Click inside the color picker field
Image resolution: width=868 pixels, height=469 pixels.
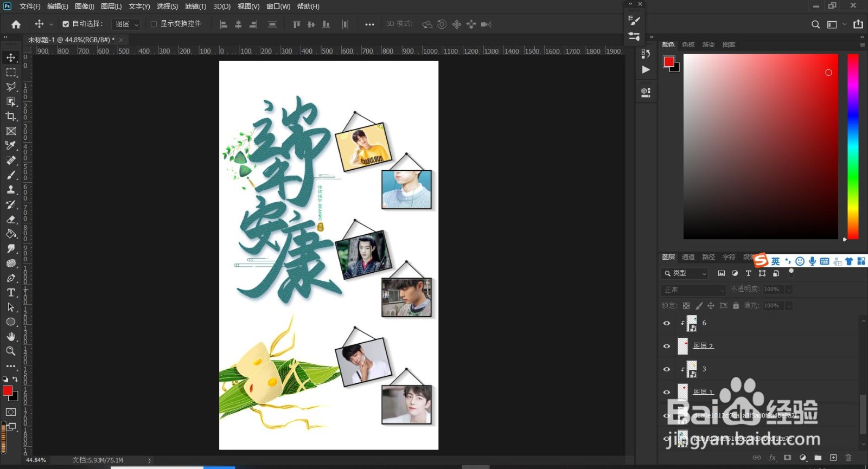coord(761,146)
